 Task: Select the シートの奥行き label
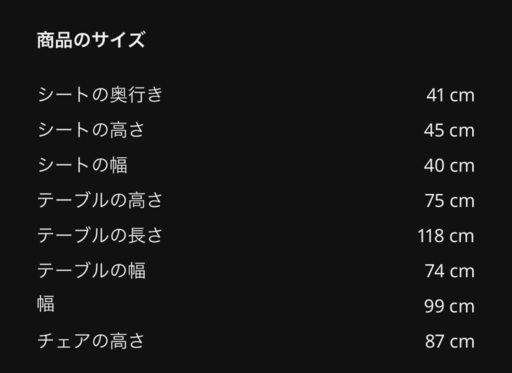100,95
